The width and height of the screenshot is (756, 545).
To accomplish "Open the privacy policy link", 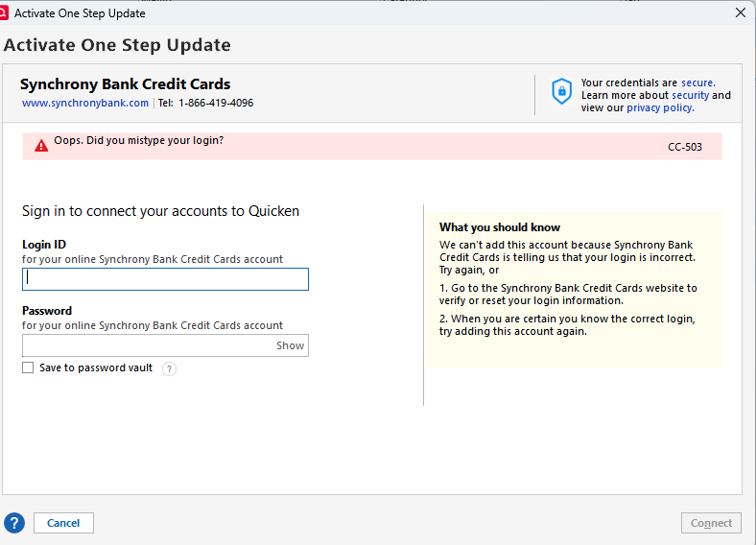I will (660, 107).
